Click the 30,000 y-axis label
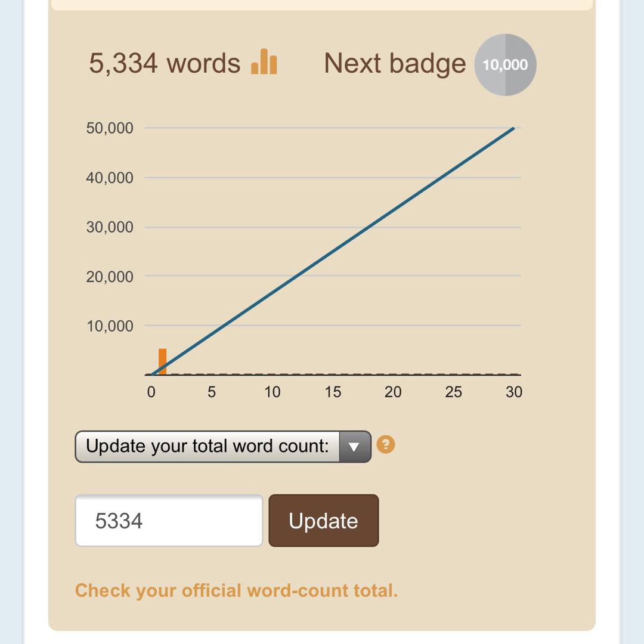Viewport: 644px width, 644px height. pyautogui.click(x=110, y=227)
